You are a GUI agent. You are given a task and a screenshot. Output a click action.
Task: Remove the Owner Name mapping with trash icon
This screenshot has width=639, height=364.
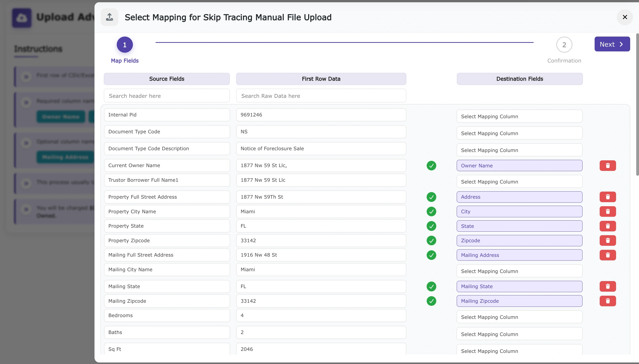(x=608, y=165)
